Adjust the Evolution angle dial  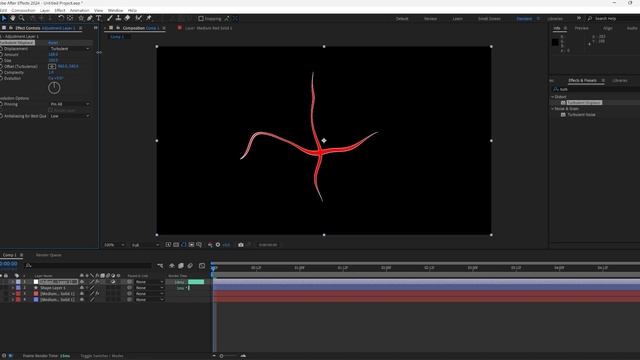pyautogui.click(x=54, y=88)
